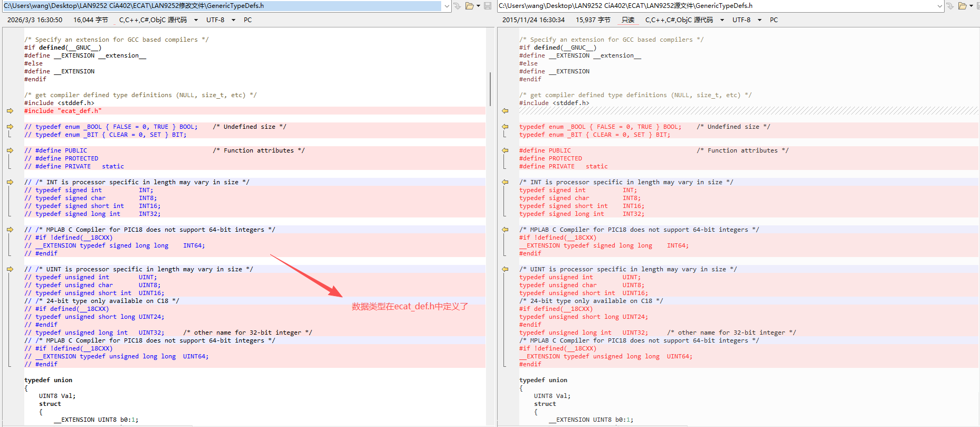Click copy-to-right arrow beside #include "ecat_def.h"
980x427 pixels.
[10, 111]
